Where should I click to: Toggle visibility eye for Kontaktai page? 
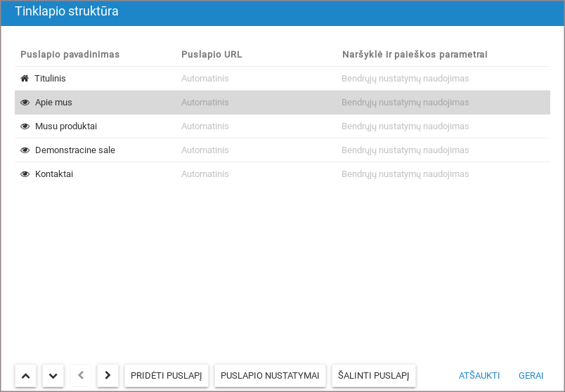tap(25, 174)
